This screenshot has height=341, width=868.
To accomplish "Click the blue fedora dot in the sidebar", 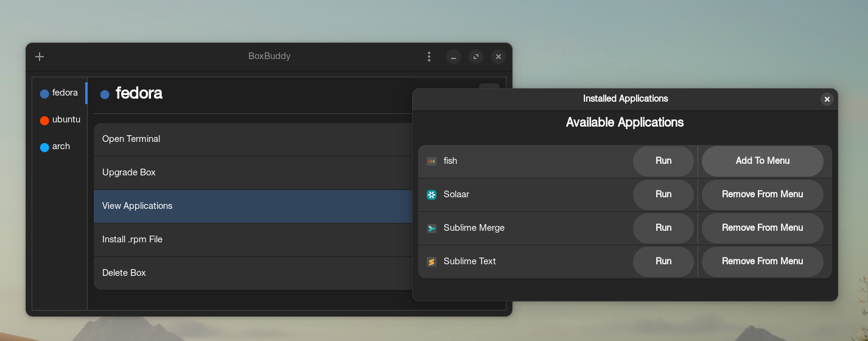I will tap(44, 94).
